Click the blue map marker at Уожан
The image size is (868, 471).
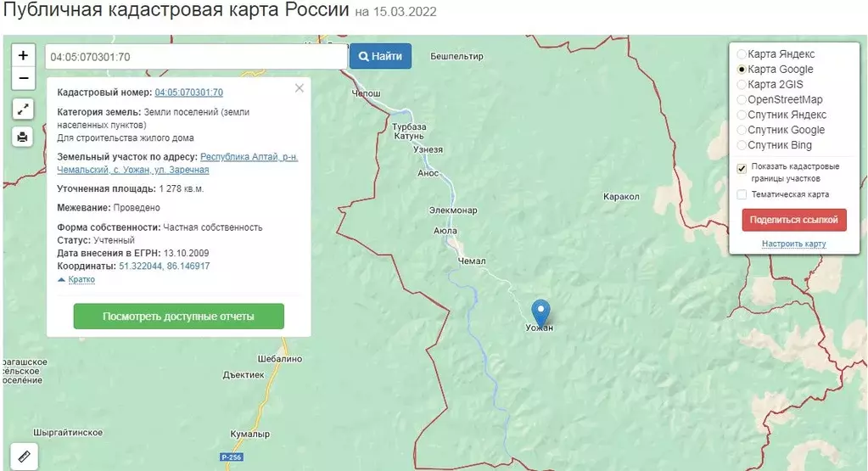coord(540,312)
